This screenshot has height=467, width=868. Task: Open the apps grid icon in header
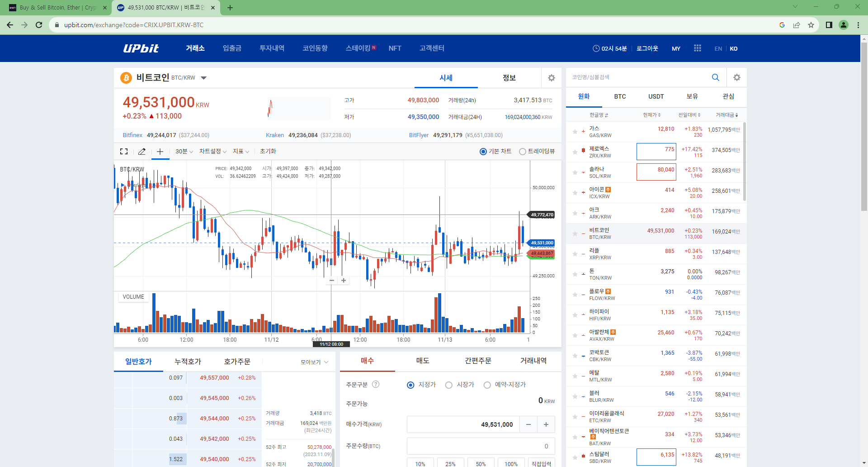click(x=697, y=48)
